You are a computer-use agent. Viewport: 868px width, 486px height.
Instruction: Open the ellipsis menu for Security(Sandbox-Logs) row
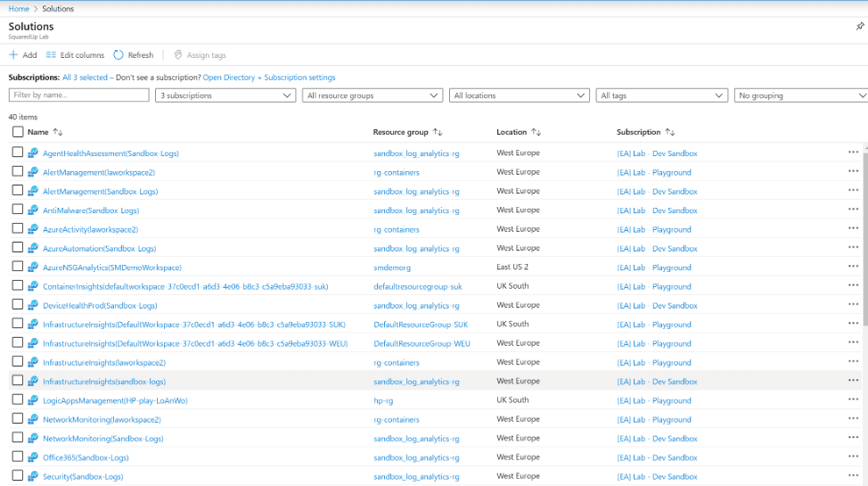tap(853, 476)
